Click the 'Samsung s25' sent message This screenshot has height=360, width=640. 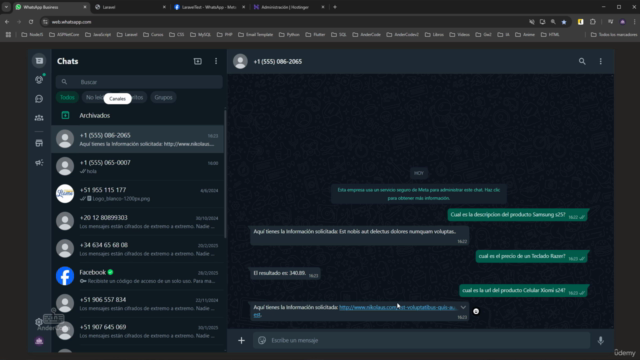pos(518,215)
